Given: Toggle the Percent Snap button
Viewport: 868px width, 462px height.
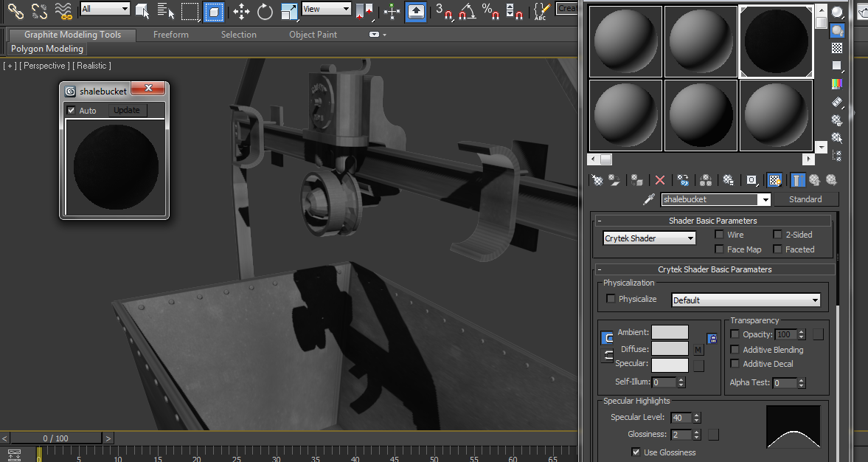Looking at the screenshot, I should [x=490, y=10].
